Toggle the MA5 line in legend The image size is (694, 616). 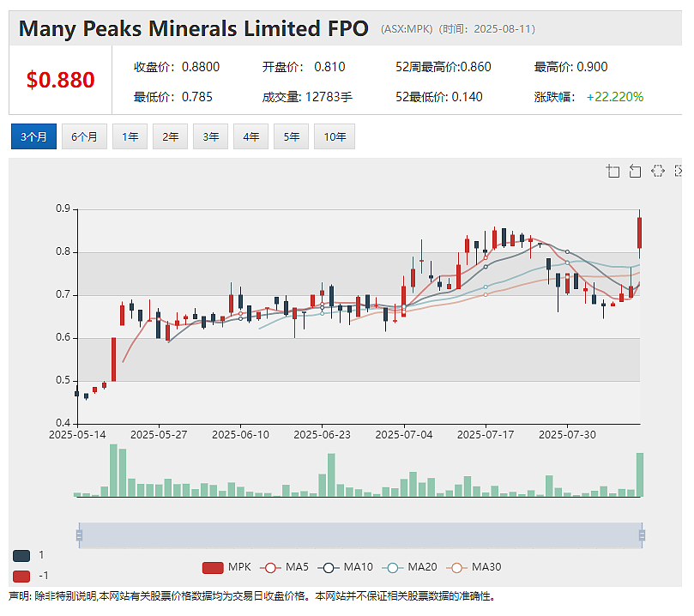click(x=284, y=567)
